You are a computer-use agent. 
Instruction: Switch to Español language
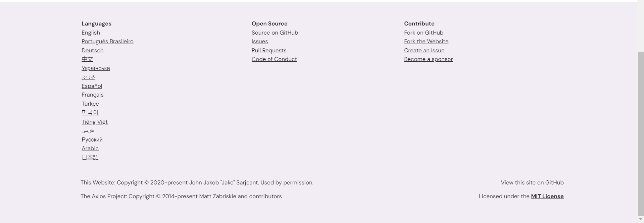coord(92,86)
